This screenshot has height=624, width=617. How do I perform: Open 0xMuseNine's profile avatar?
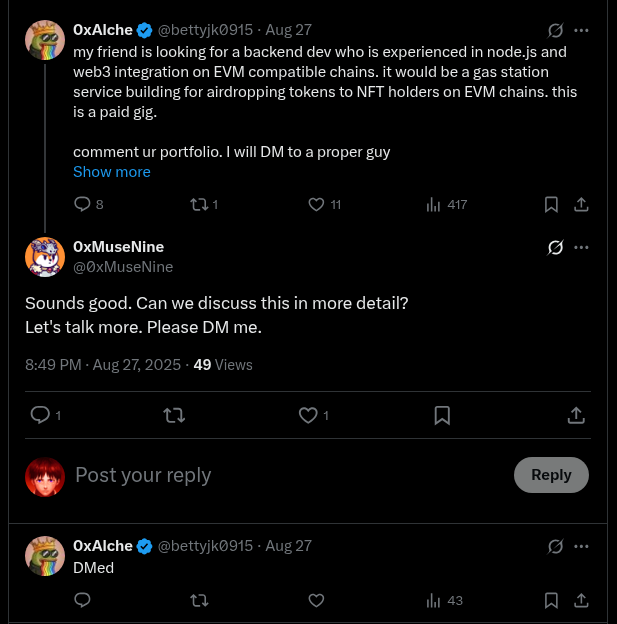(45, 257)
